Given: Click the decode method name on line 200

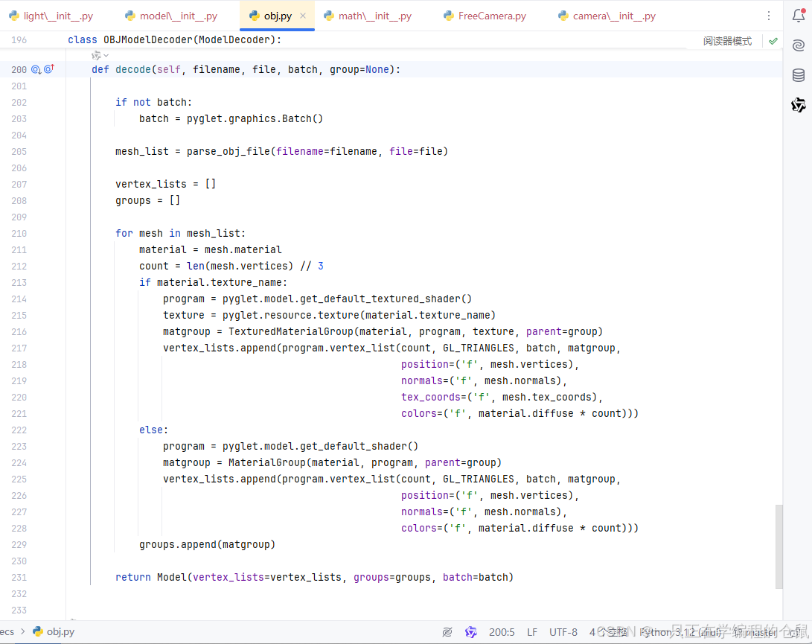Looking at the screenshot, I should pyautogui.click(x=133, y=69).
